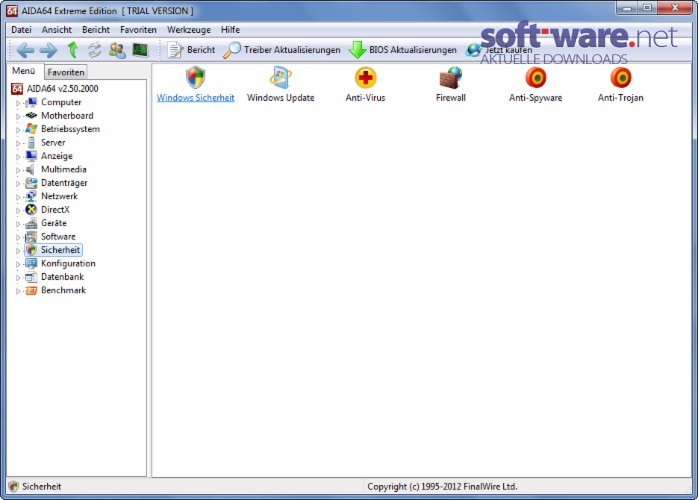Click the Anti-Trojan label

621,98
